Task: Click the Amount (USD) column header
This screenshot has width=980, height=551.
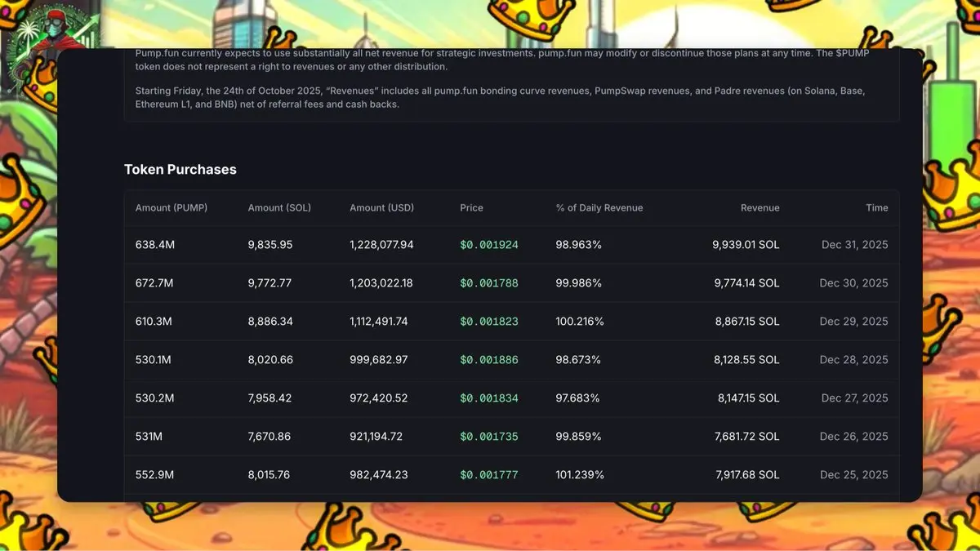Action: click(382, 208)
